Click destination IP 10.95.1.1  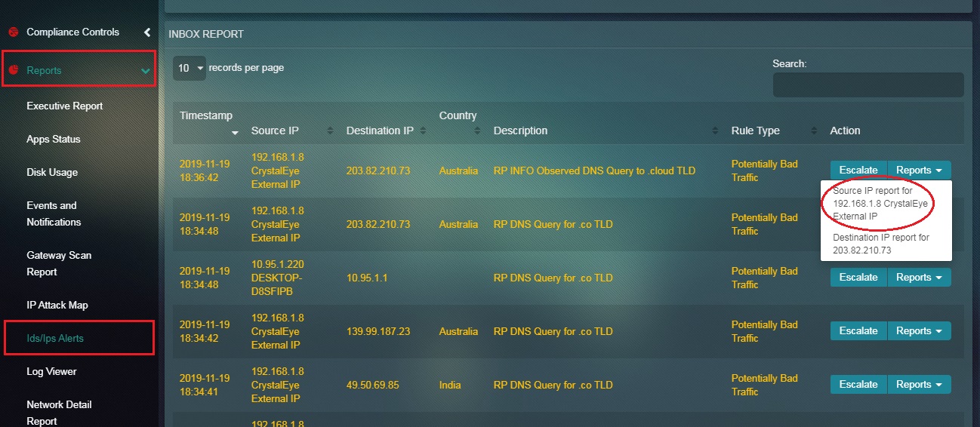(367, 278)
